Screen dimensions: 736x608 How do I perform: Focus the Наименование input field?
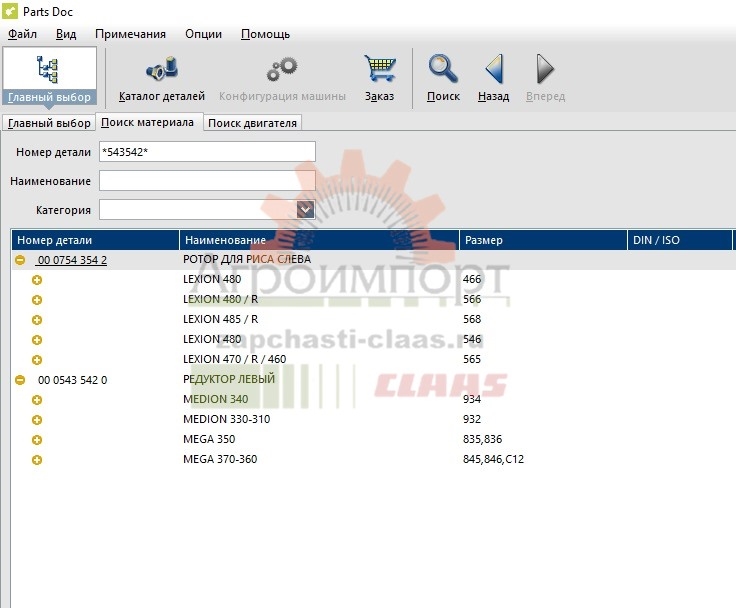pyautogui.click(x=207, y=181)
